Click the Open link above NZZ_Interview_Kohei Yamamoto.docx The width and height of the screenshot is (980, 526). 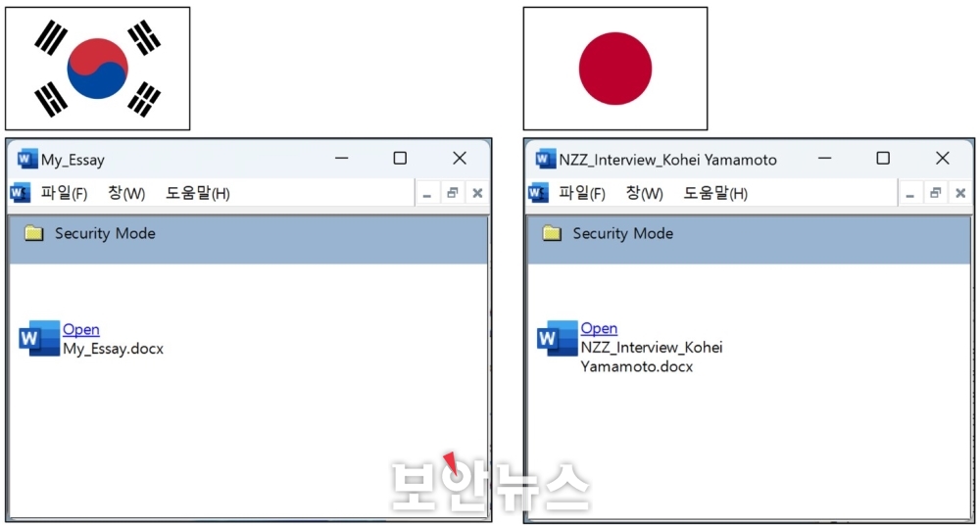599,328
